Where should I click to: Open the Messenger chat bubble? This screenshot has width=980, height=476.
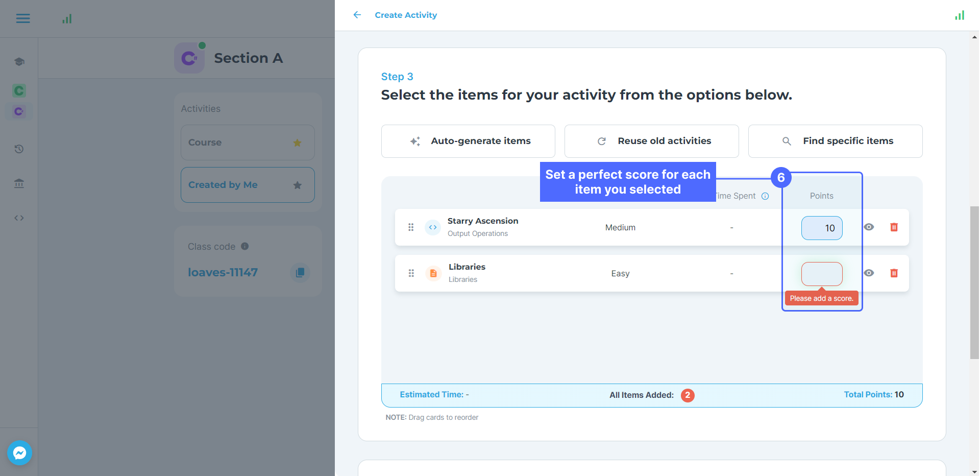pos(20,453)
